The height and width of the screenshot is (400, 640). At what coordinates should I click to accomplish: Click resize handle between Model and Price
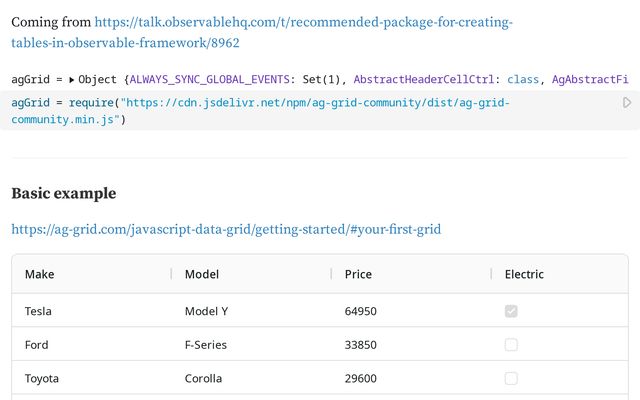pos(331,274)
